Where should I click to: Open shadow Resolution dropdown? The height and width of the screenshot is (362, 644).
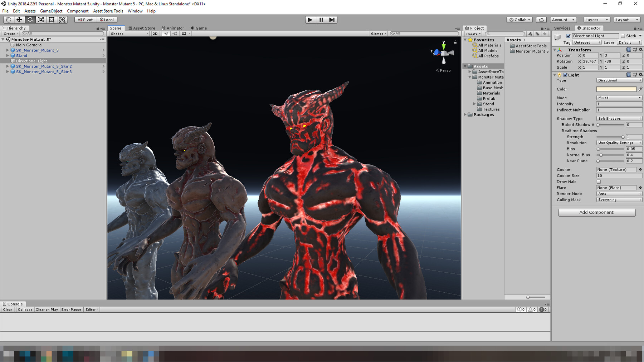coord(619,143)
